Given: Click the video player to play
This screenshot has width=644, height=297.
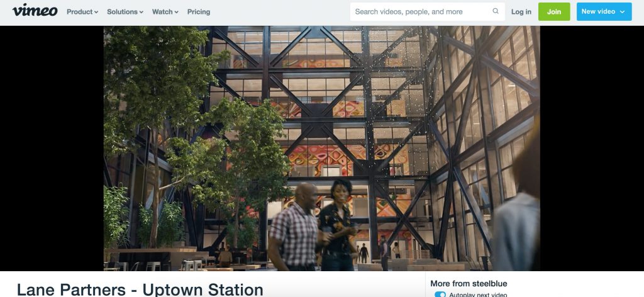Looking at the screenshot, I should click(x=321, y=148).
